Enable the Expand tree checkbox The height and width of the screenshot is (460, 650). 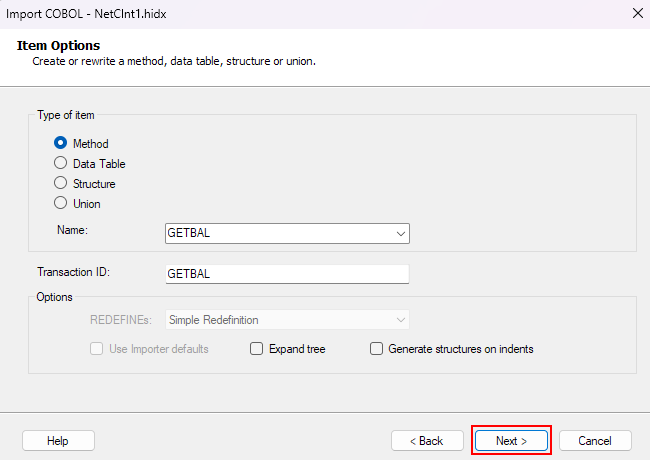tap(257, 349)
